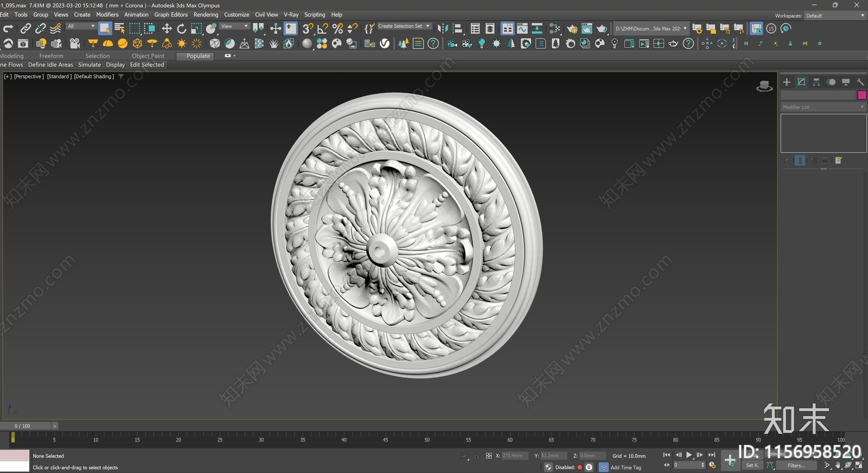The width and height of the screenshot is (868, 473).
Task: Click the Mirror tool icon
Action: tap(443, 28)
